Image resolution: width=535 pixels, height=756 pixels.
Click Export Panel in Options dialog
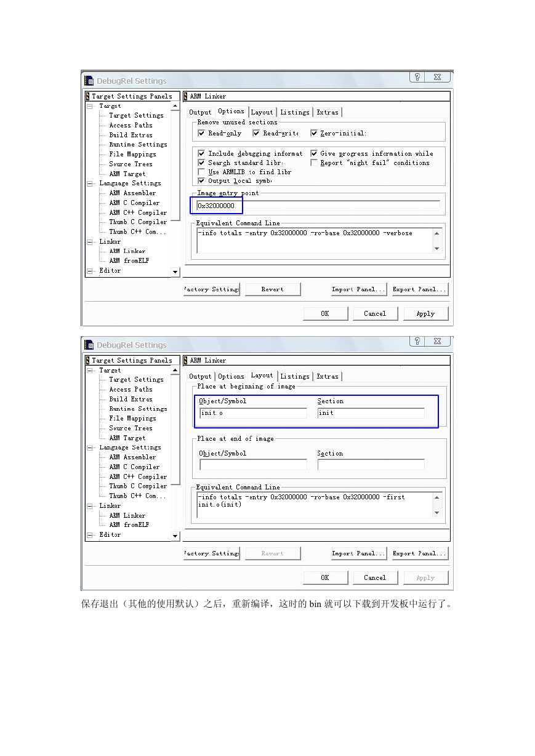420,289
